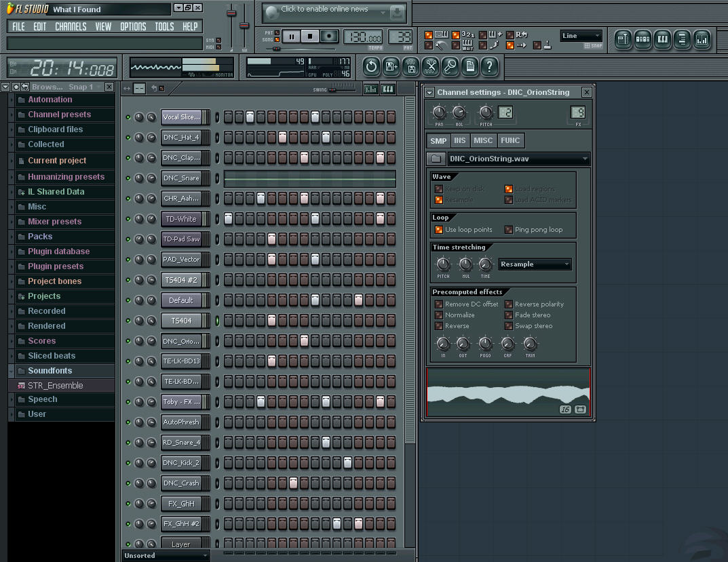This screenshot has width=728, height=562.
Task: Mute the DNC_Snare channel green light
Action: [128, 178]
